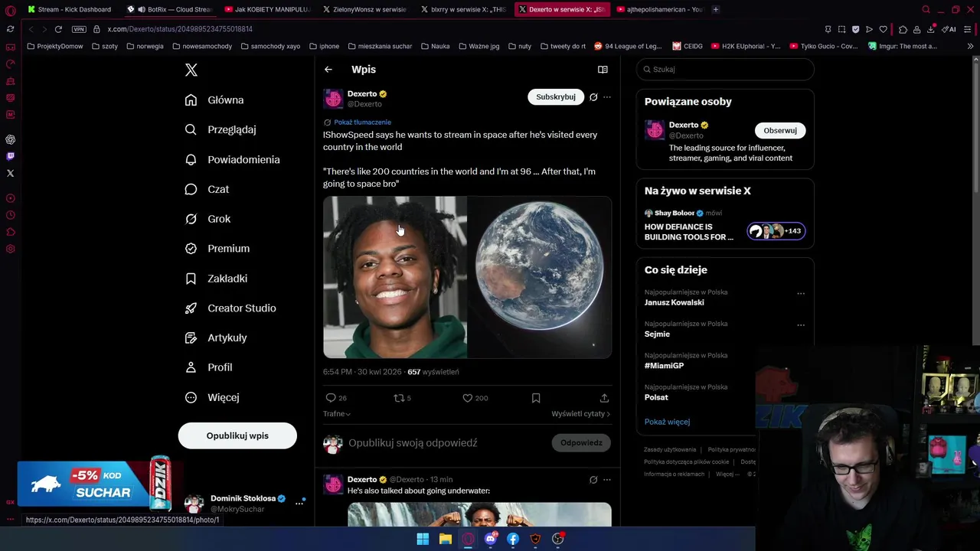The width and height of the screenshot is (980, 551).
Task: Open Facebook icon in the taskbar
Action: (x=513, y=540)
